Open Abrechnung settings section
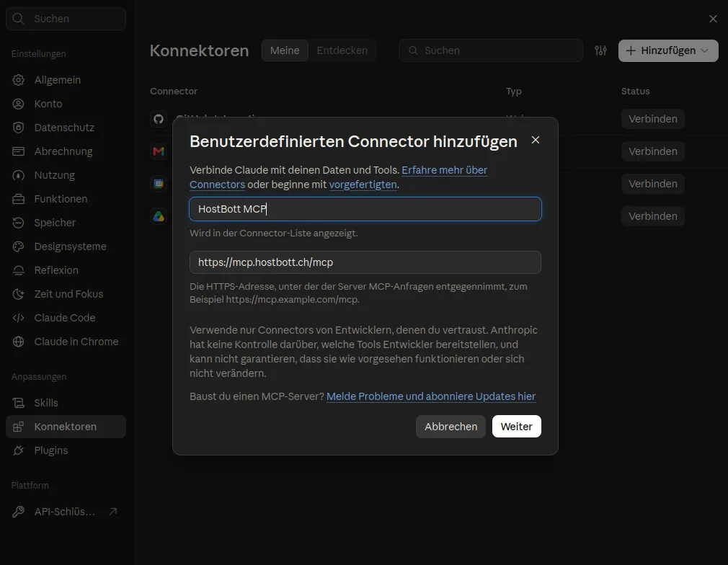728x565 pixels. click(66, 151)
